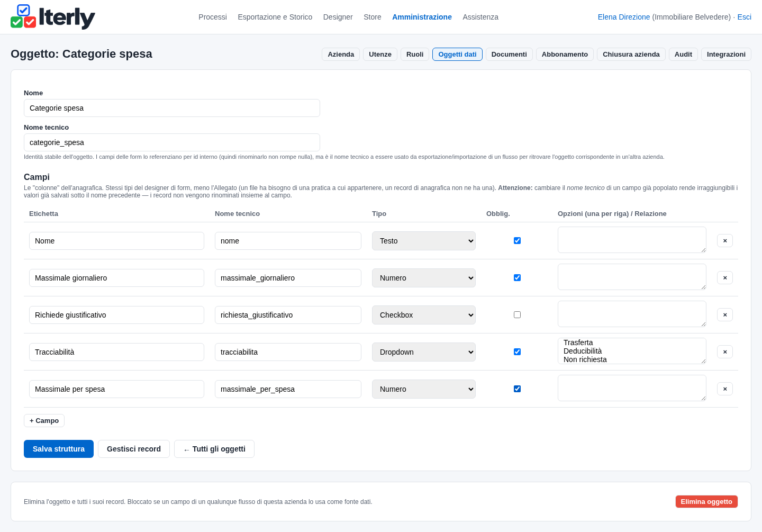Edit the Tracciabilità options textarea
The height and width of the screenshot is (532, 762).
632,351
